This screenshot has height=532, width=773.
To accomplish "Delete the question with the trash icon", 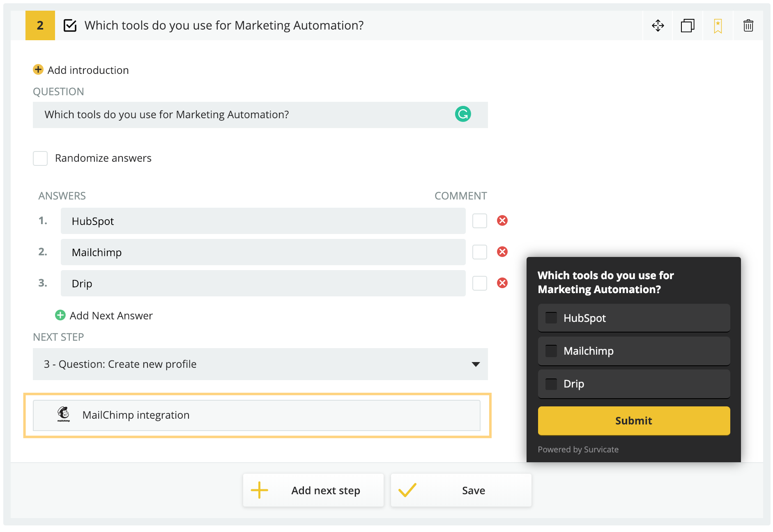I will click(x=748, y=25).
